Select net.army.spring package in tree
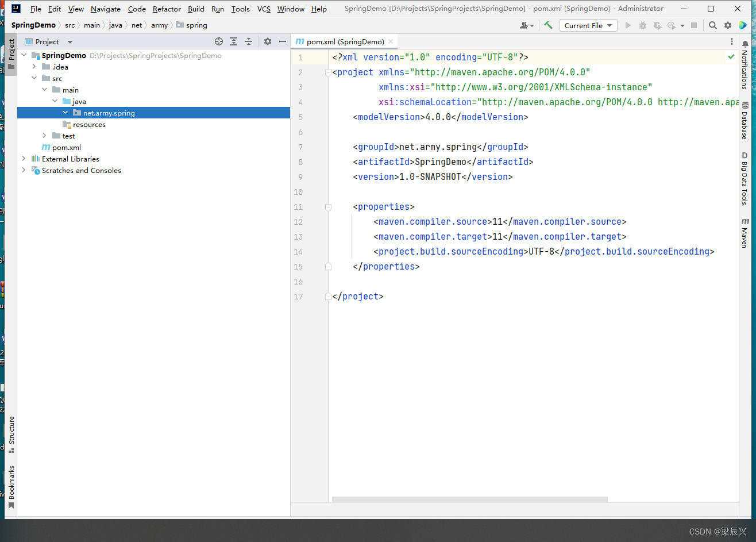The image size is (756, 542). (x=109, y=113)
